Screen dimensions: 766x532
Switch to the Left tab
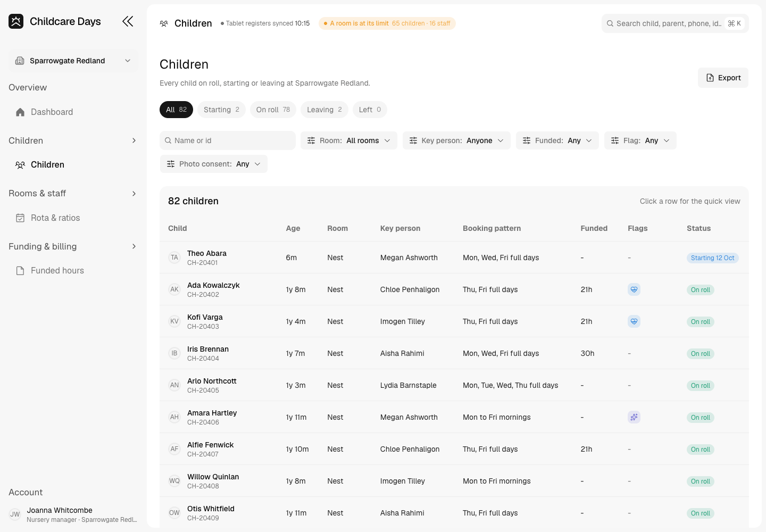(x=370, y=110)
